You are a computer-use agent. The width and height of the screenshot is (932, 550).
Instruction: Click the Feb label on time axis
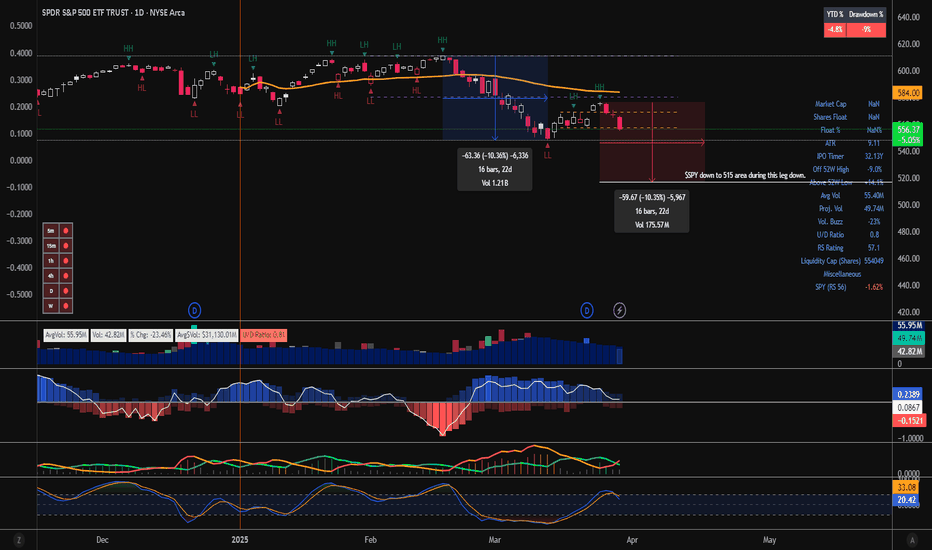click(370, 540)
